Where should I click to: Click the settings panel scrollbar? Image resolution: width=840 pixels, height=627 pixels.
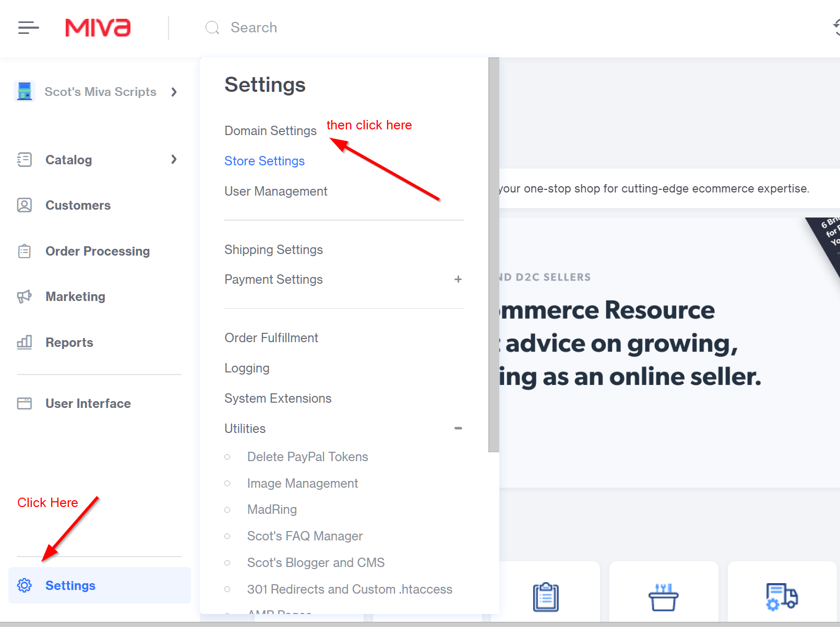coord(494,255)
